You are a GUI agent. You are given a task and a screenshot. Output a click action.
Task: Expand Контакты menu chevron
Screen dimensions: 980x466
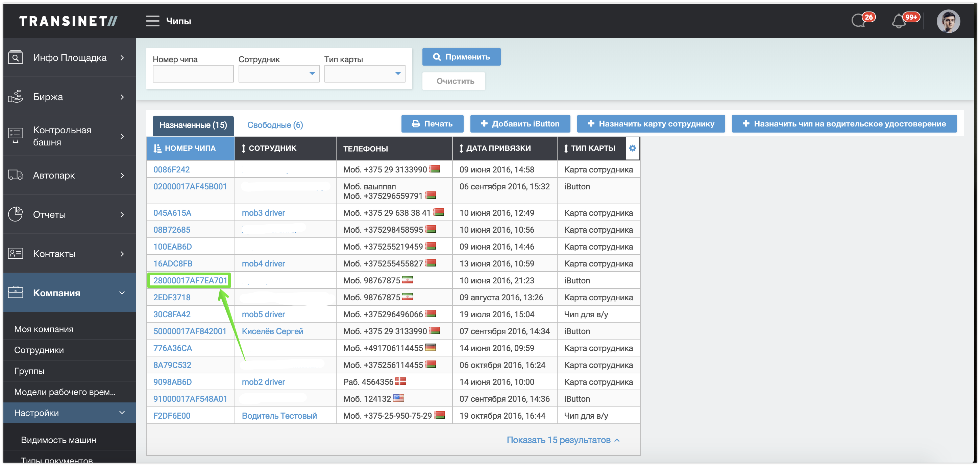pos(122,254)
